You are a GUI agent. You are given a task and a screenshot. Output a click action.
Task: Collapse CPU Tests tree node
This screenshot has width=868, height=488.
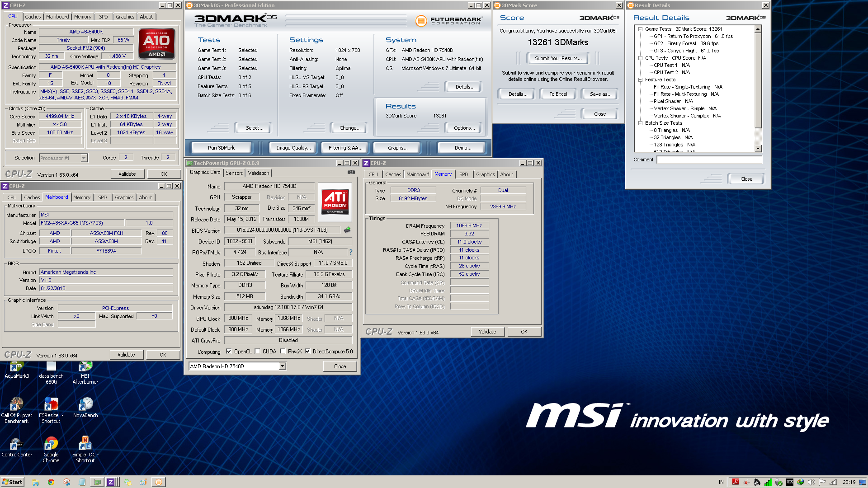coord(640,58)
